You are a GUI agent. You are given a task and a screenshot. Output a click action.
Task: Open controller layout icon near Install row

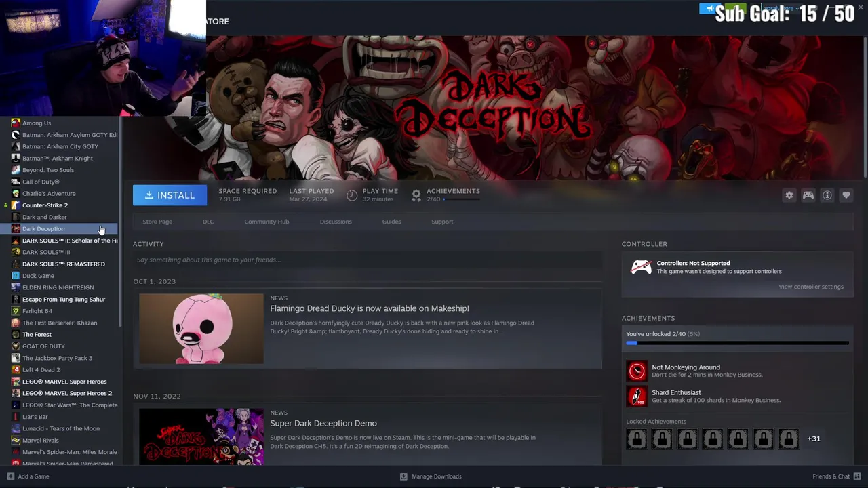tap(808, 195)
